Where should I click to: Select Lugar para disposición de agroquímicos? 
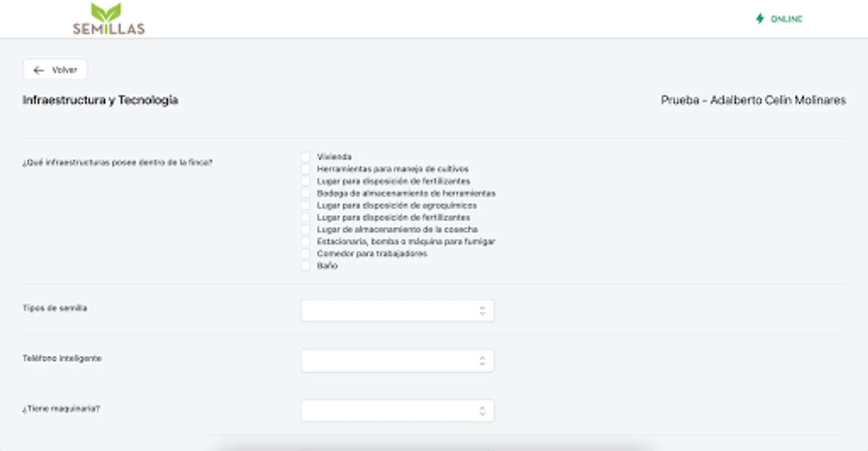[305, 205]
